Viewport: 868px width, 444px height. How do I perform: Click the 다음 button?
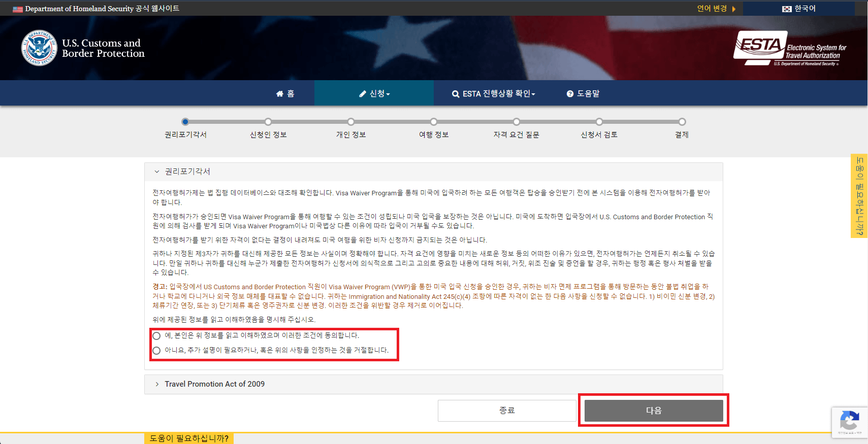tap(654, 411)
